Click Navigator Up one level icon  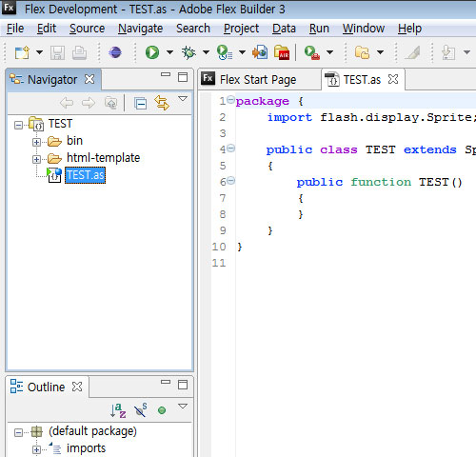[x=110, y=103]
